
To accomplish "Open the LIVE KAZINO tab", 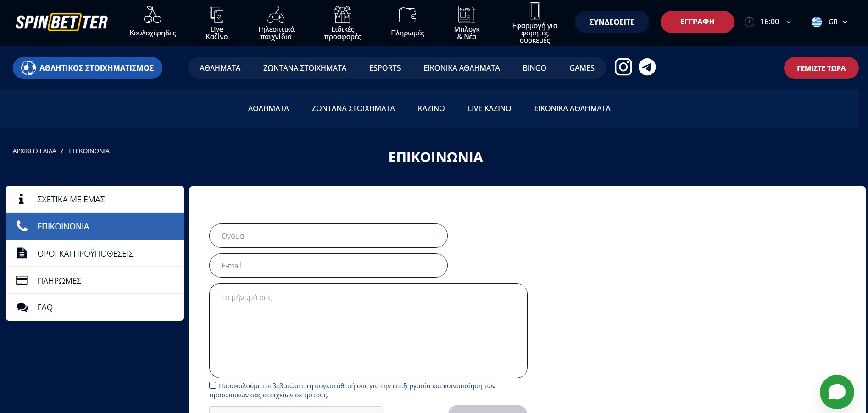I will (489, 108).
